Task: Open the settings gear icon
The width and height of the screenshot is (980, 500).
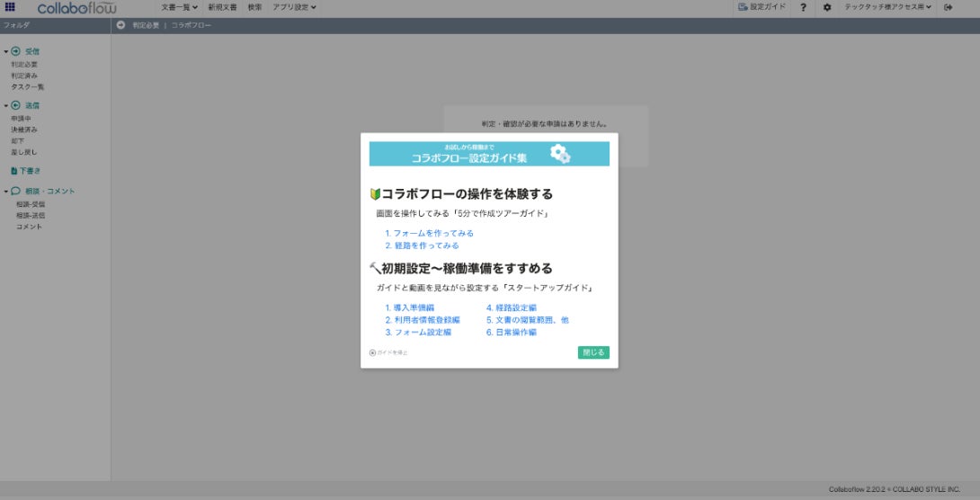Action: [827, 7]
